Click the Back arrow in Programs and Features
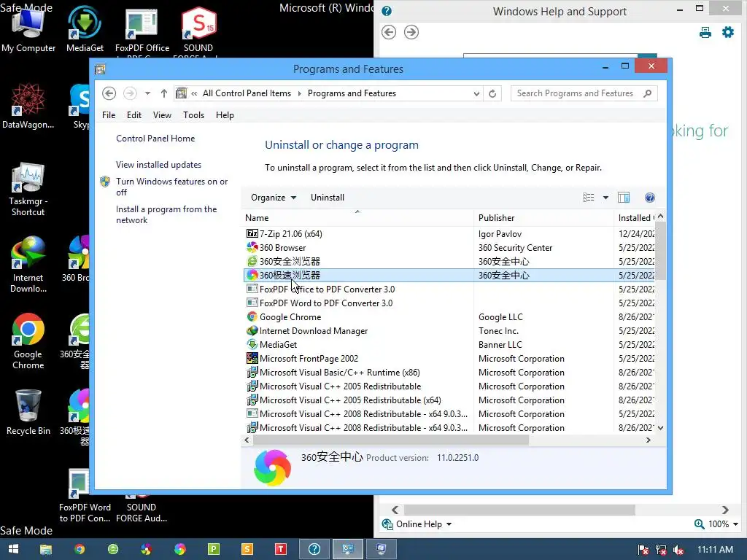 tap(109, 93)
